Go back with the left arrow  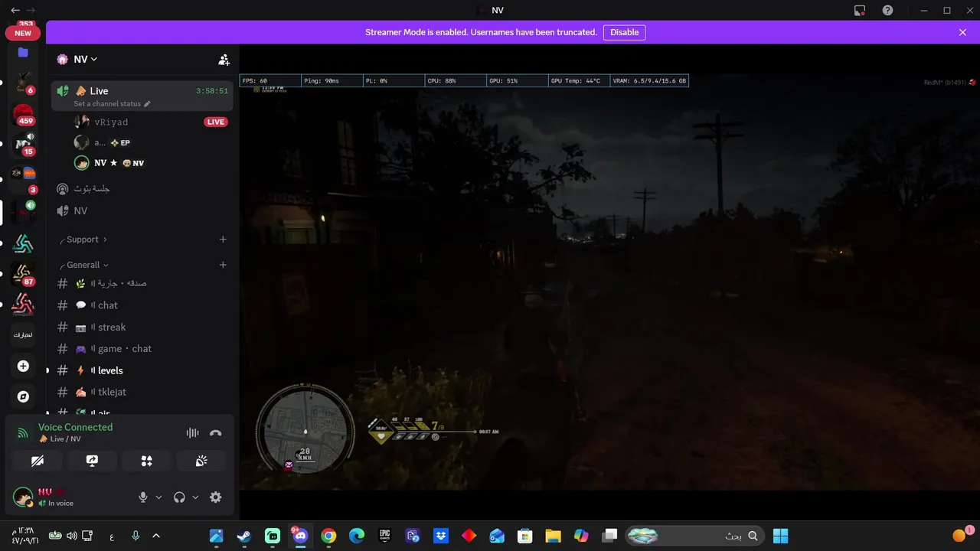(x=15, y=10)
